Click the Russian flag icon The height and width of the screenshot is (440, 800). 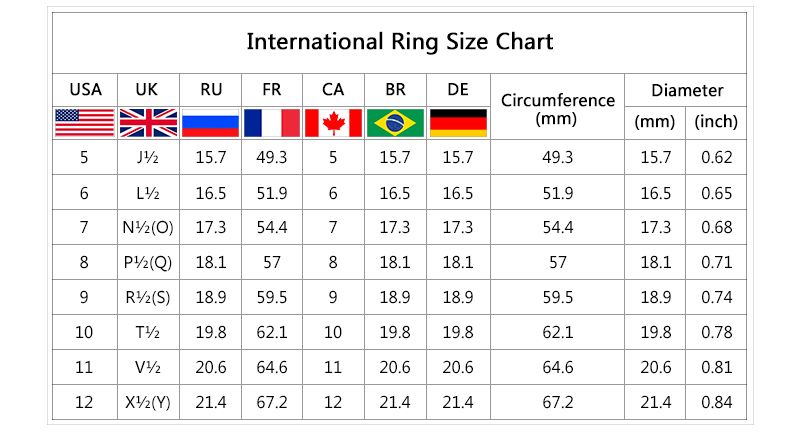(210, 122)
